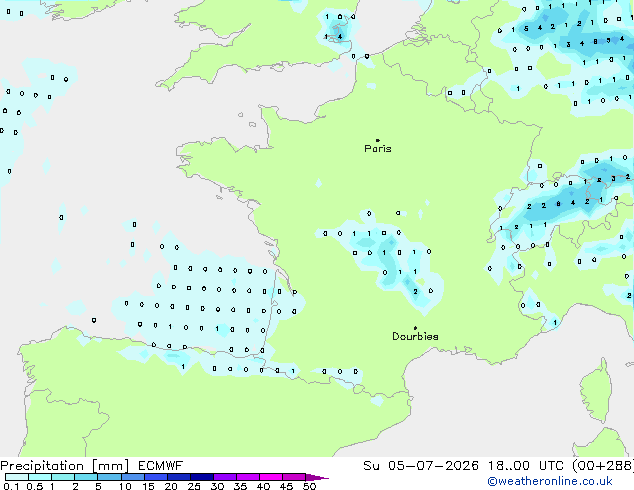
Task: Click the Paris city label
Action: (x=378, y=149)
